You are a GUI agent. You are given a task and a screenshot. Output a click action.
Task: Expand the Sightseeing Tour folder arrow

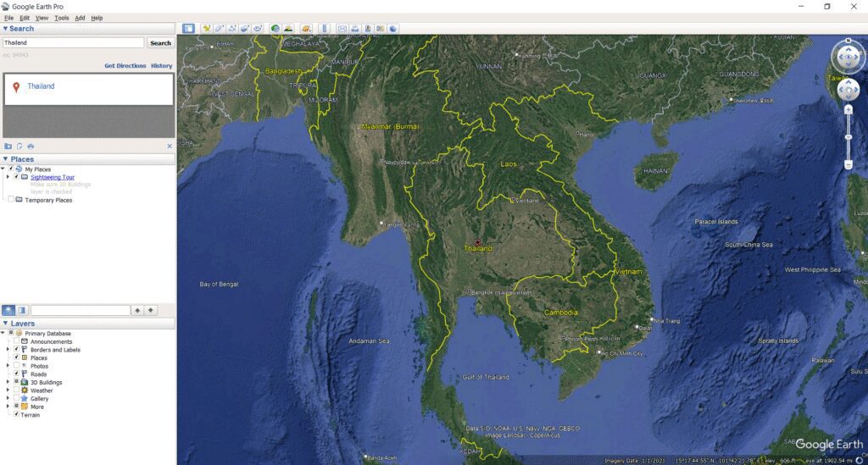[x=8, y=177]
